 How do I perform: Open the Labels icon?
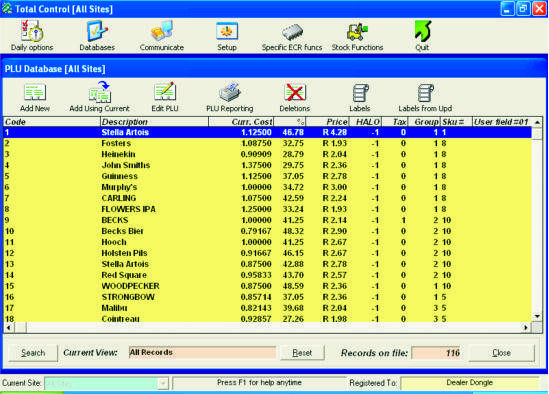coord(360,97)
